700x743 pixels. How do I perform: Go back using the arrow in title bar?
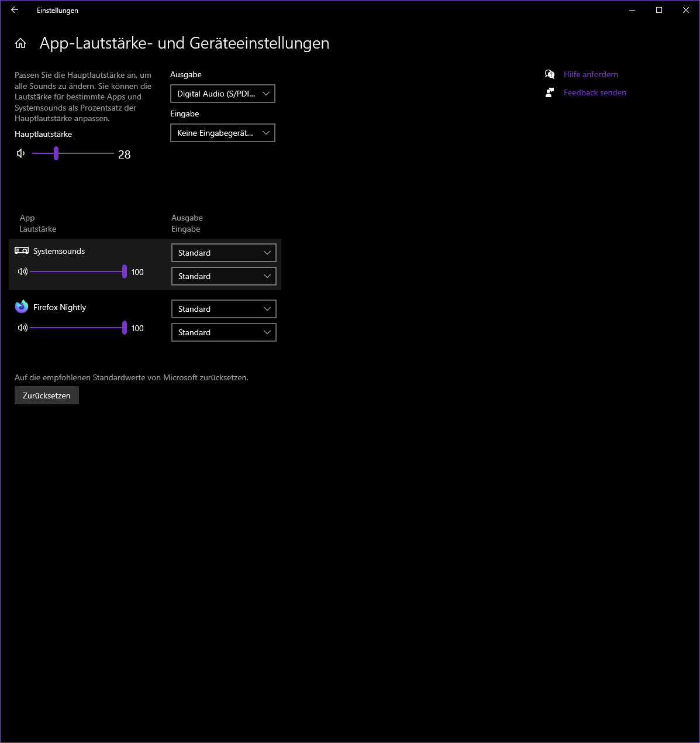[15, 10]
